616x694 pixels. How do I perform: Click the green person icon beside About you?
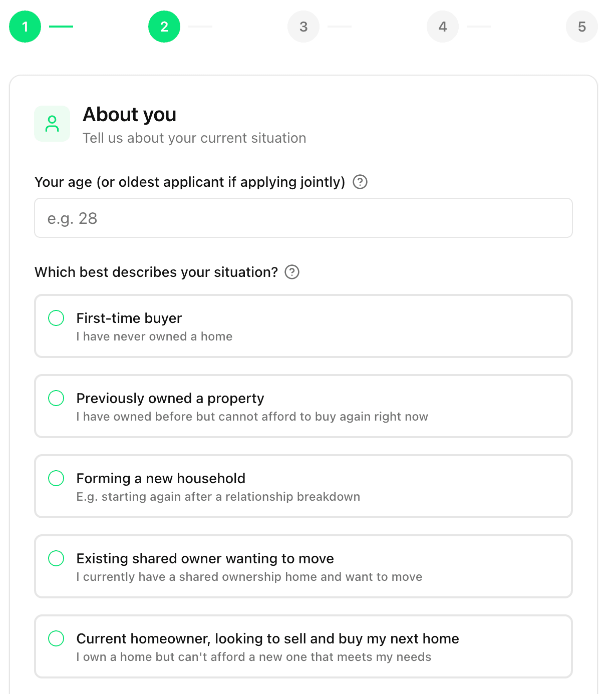point(52,124)
